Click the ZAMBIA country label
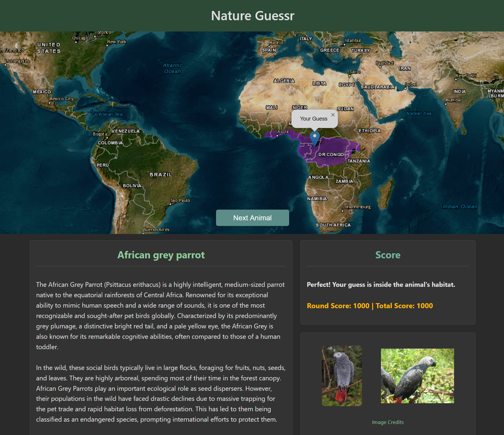The image size is (504, 435). point(344,181)
